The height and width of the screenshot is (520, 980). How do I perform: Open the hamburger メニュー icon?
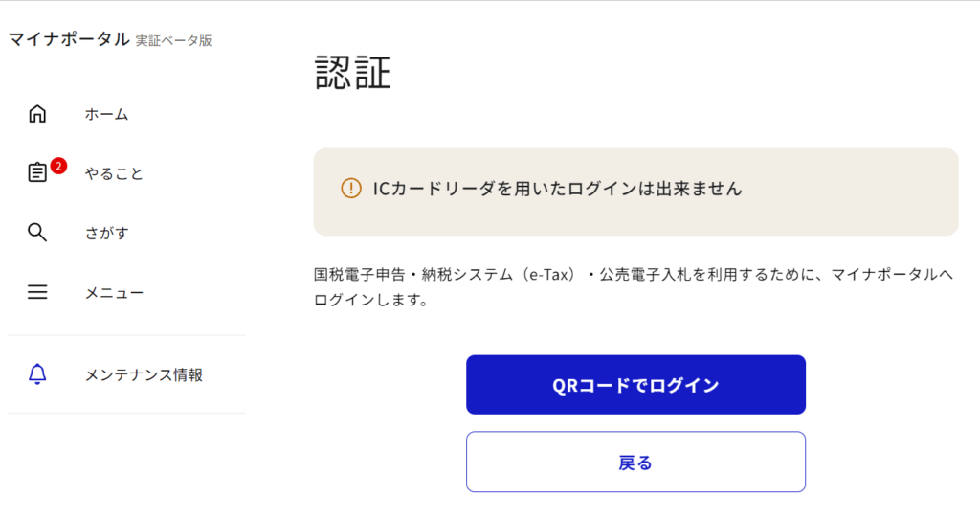[x=37, y=292]
